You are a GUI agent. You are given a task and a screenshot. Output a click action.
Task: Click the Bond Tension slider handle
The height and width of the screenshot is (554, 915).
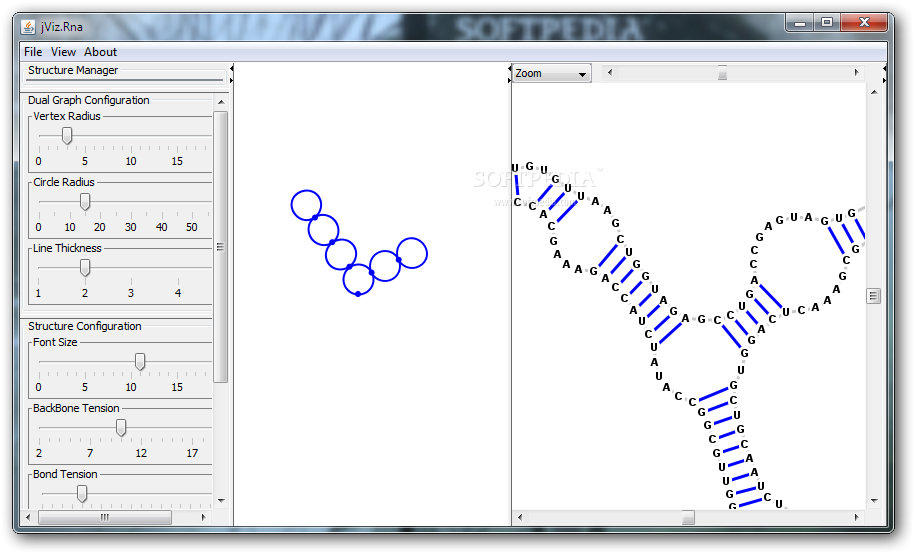point(82,493)
